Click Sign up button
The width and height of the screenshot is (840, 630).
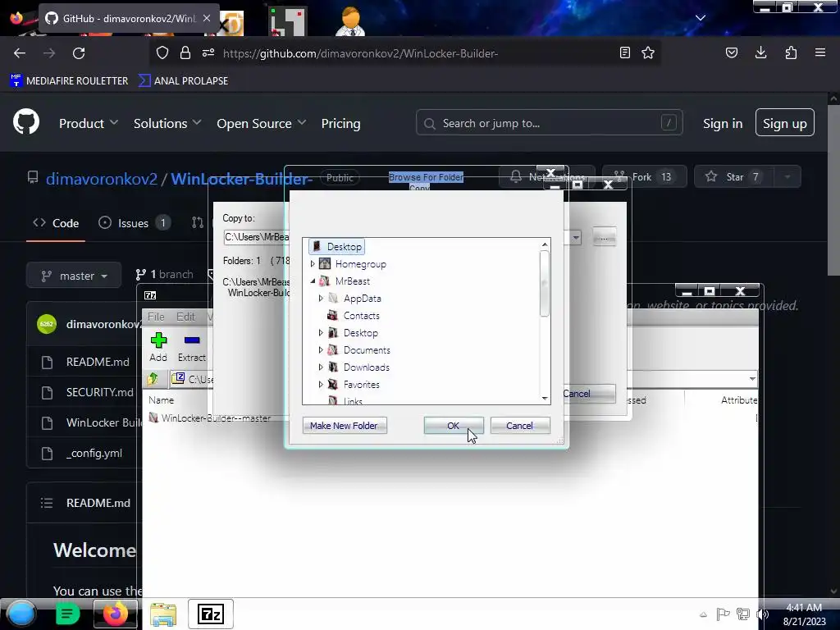pos(785,123)
